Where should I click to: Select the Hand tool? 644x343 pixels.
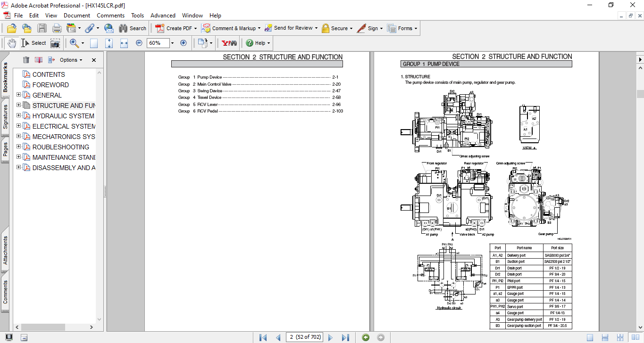pos(11,43)
